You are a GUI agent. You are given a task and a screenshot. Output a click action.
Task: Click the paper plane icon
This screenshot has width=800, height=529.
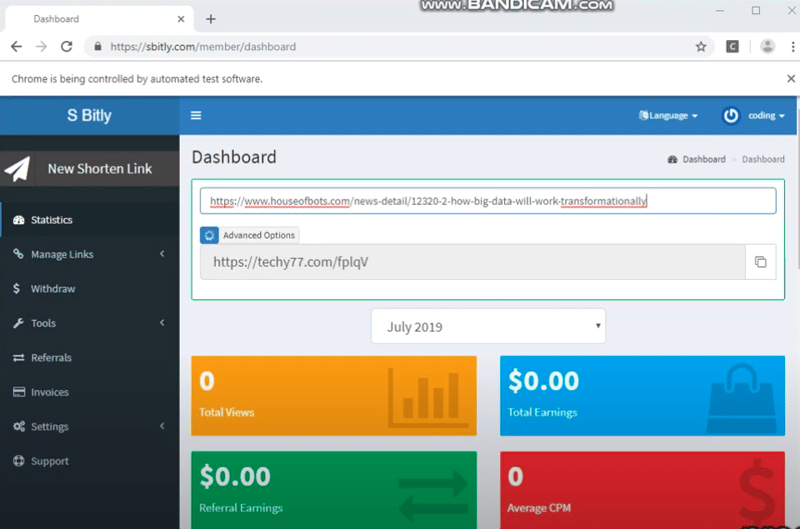tap(17, 169)
